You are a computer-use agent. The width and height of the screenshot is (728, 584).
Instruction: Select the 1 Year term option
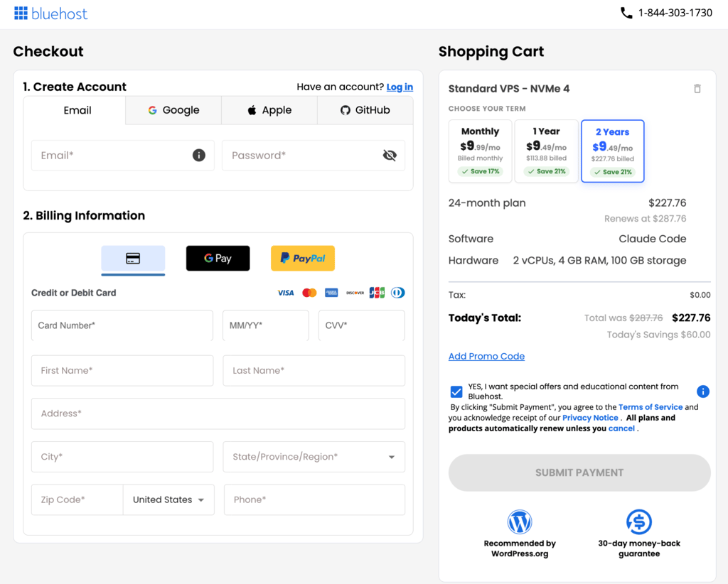coord(547,151)
